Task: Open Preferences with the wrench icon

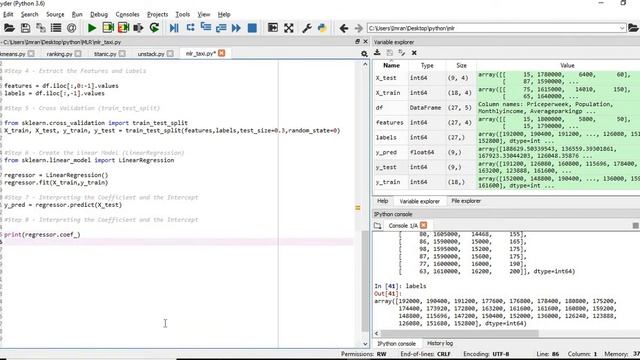Action: click(307, 28)
